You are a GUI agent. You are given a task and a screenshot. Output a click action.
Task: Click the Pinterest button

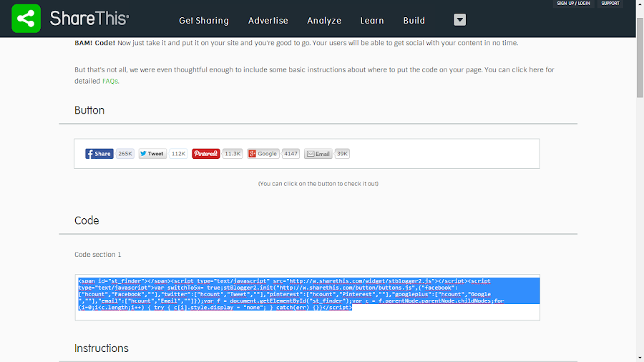click(x=206, y=154)
